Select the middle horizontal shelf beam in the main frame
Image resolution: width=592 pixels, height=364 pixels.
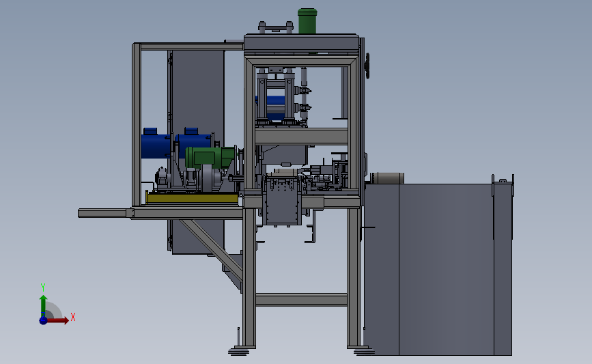click(x=301, y=137)
